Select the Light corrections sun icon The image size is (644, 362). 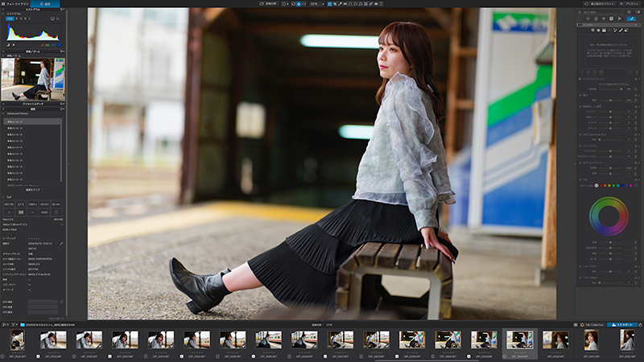coord(588,19)
